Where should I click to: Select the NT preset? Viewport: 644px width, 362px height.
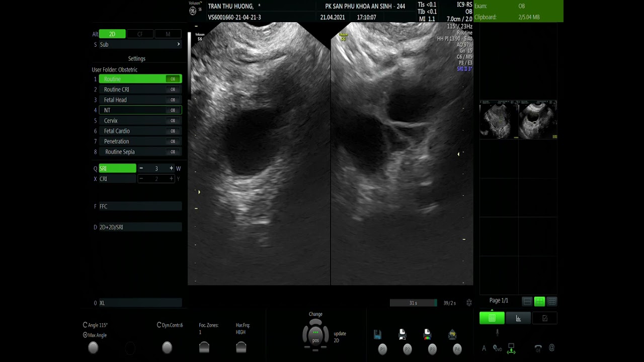(140, 110)
